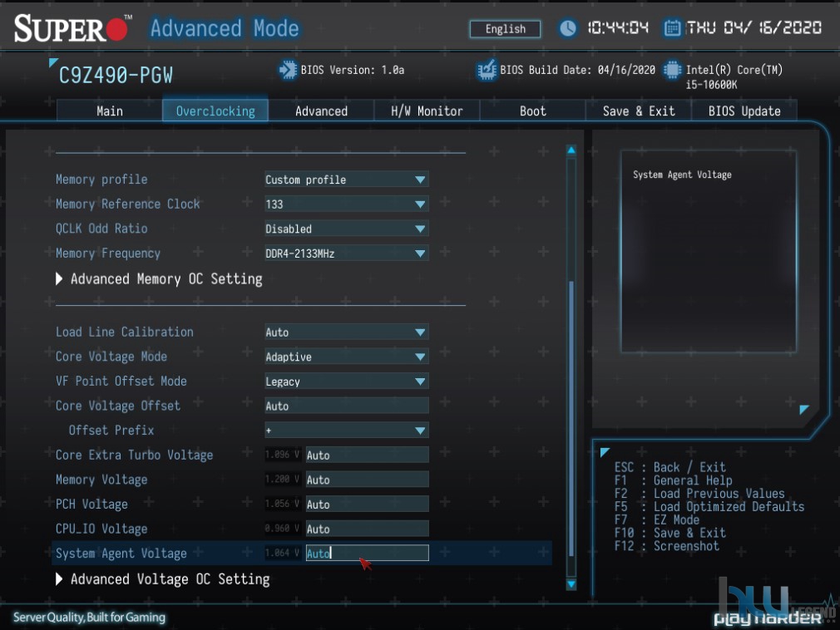This screenshot has width=840, height=630.
Task: Click the Memory Frequency label
Action: click(107, 253)
